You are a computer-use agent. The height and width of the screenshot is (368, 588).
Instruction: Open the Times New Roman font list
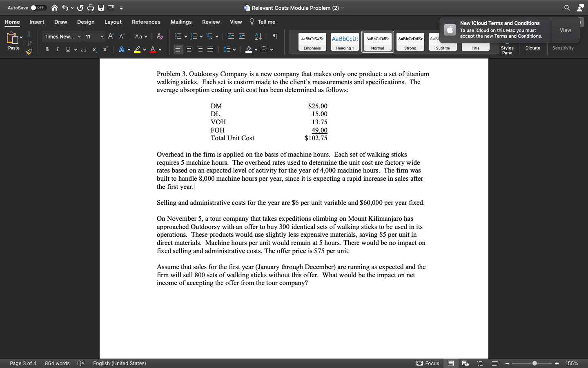click(x=62, y=36)
